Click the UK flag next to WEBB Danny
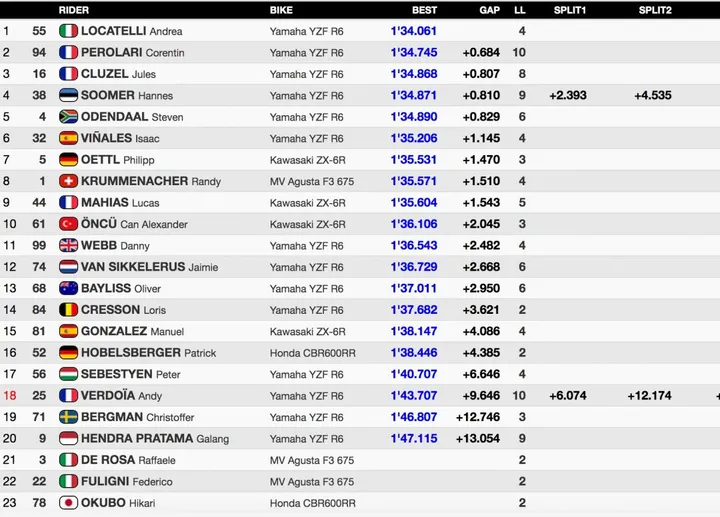The width and height of the screenshot is (720, 517). [x=68, y=245]
